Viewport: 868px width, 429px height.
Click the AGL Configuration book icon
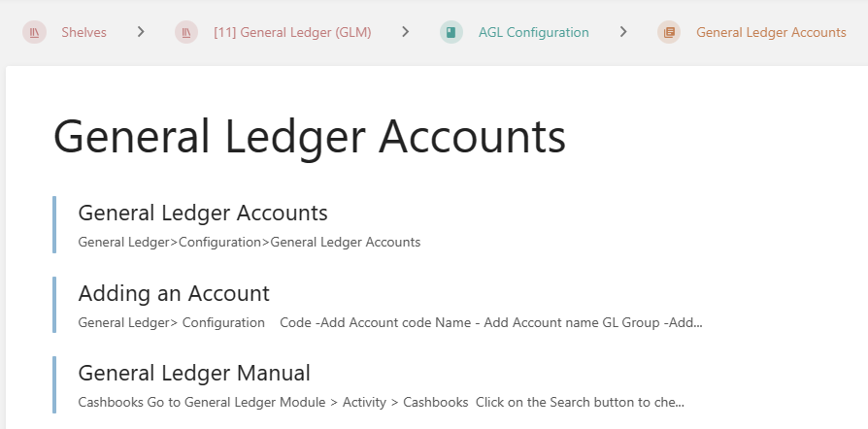[x=451, y=32]
